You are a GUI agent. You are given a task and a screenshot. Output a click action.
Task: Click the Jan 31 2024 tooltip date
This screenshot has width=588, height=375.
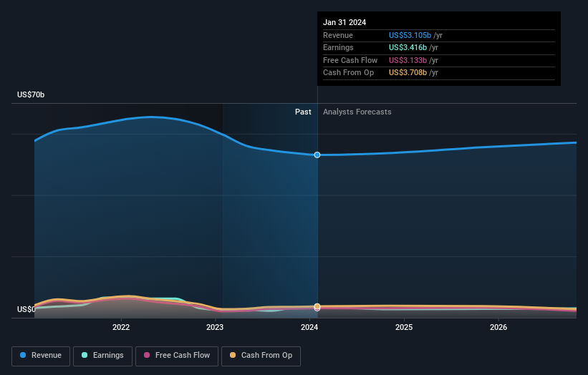click(344, 22)
